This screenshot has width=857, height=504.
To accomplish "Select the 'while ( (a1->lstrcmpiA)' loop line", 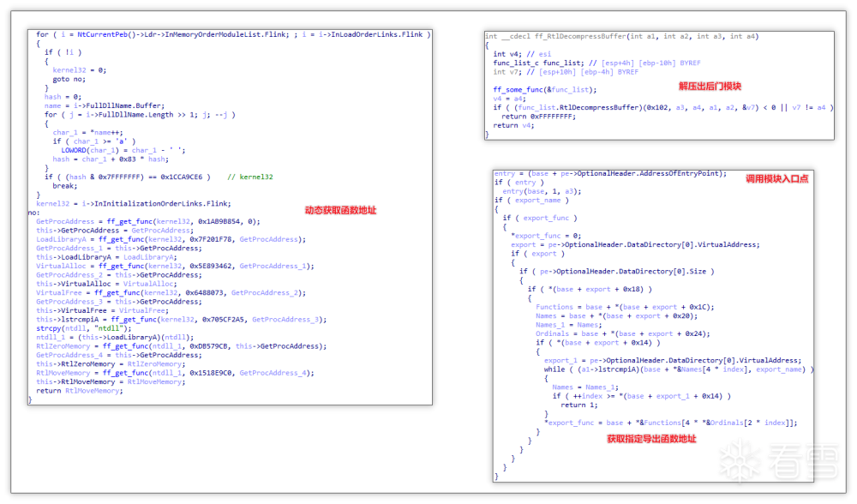I will pyautogui.click(x=679, y=369).
